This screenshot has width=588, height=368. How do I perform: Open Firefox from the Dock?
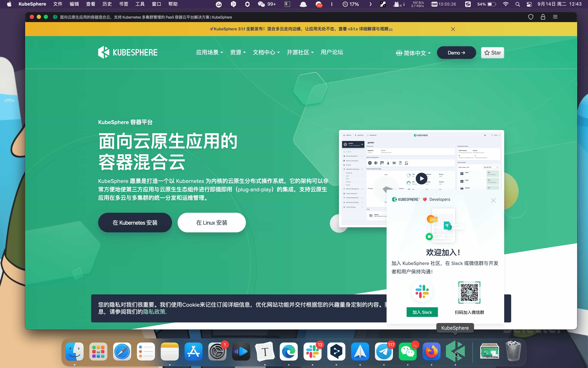[432, 352]
